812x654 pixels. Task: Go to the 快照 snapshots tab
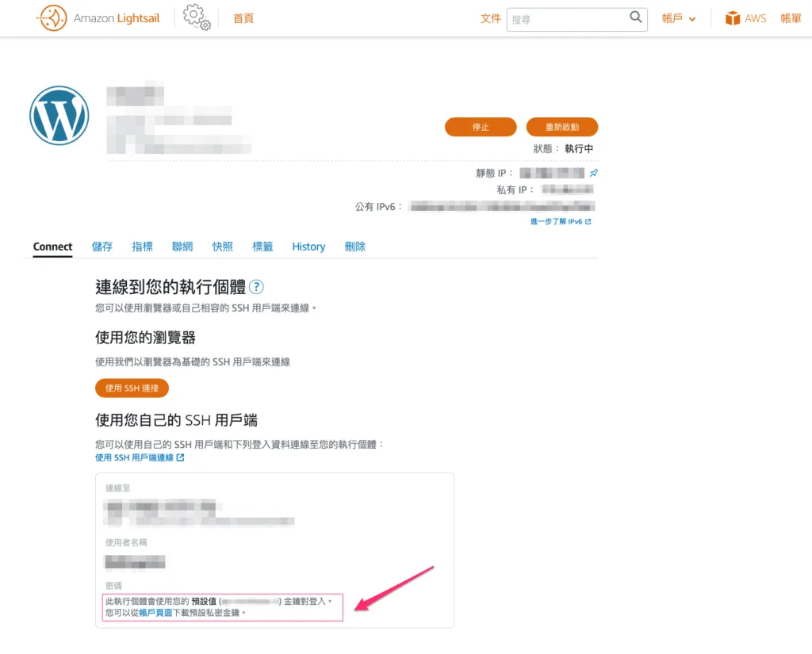pyautogui.click(x=223, y=247)
